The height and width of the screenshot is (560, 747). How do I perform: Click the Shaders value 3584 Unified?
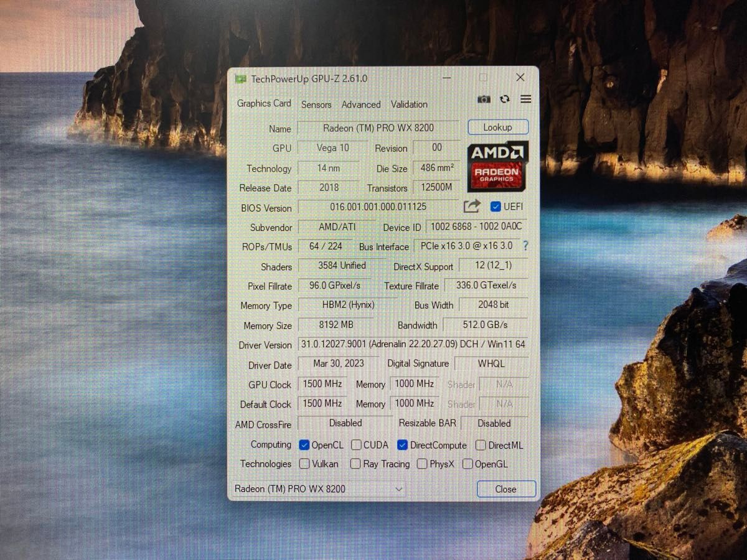(x=342, y=266)
